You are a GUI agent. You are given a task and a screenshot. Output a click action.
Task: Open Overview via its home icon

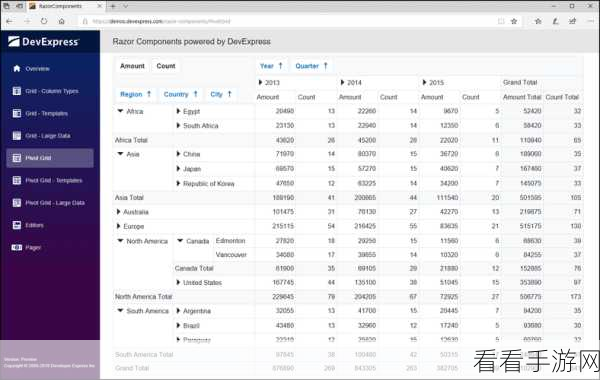pyautogui.click(x=16, y=68)
